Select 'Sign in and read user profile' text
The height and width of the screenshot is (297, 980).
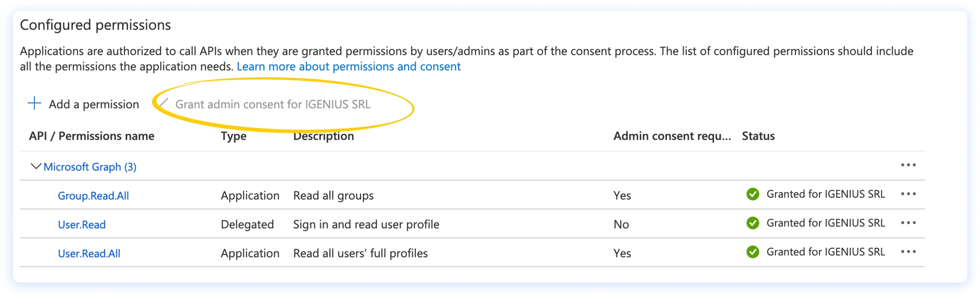[366, 224]
